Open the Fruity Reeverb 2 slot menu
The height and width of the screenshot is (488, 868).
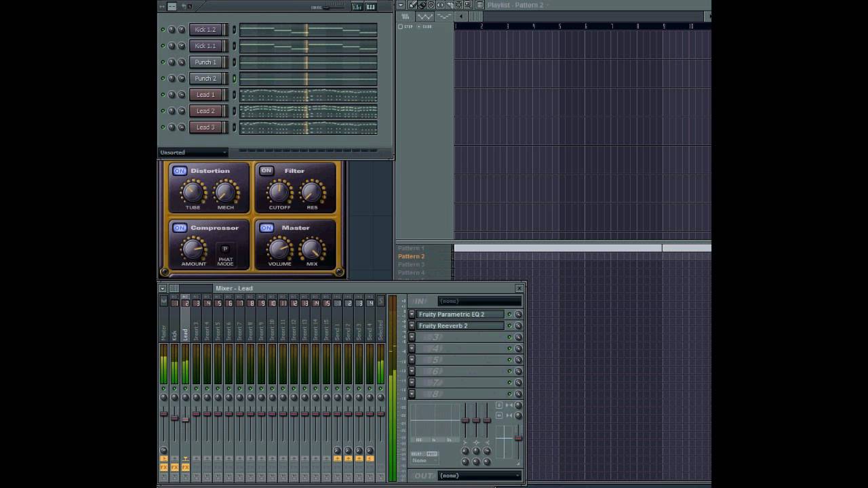pyautogui.click(x=412, y=326)
